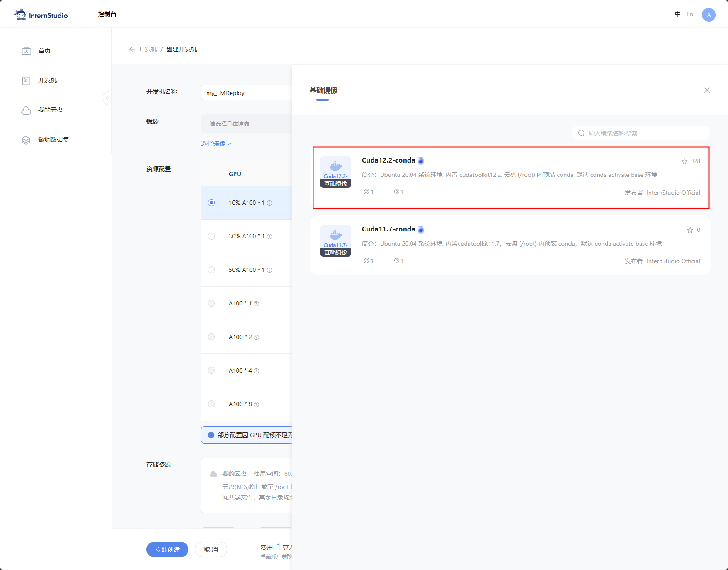Click the user avatar 'A'
The height and width of the screenshot is (570, 728).
point(709,15)
